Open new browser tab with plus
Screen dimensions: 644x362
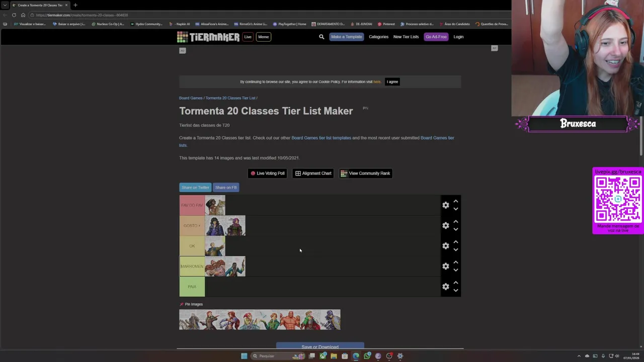[x=75, y=5]
